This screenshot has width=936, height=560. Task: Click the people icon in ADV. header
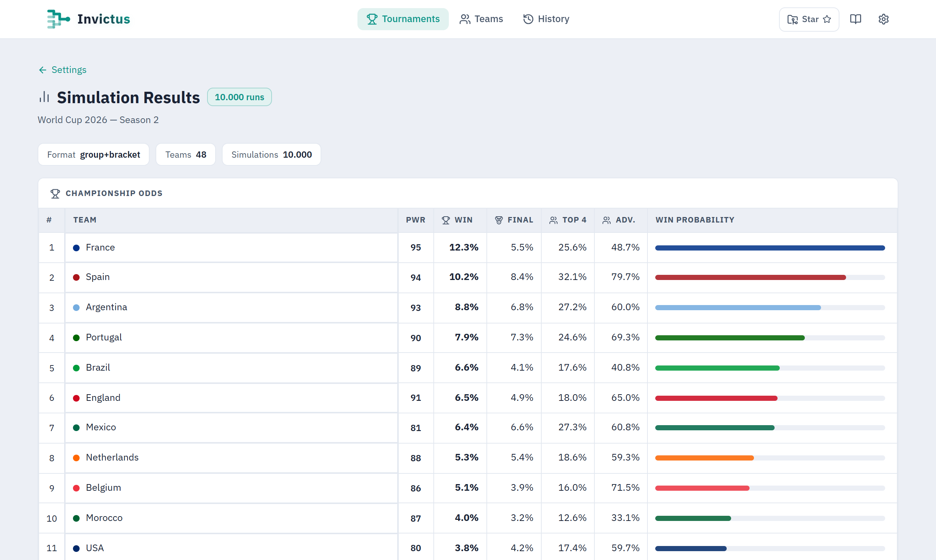tap(607, 220)
